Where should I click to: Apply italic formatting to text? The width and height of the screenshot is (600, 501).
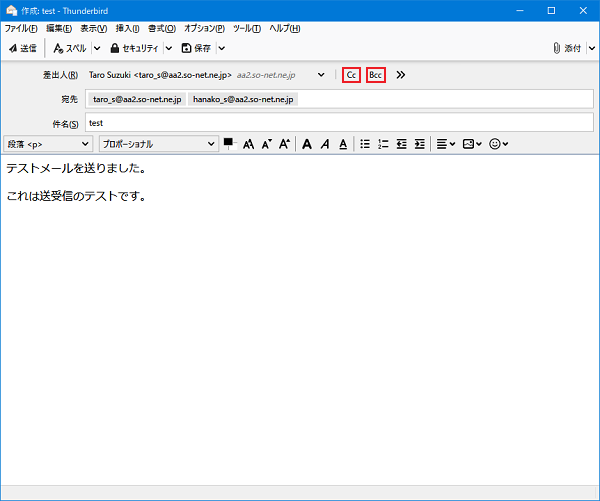(325, 144)
